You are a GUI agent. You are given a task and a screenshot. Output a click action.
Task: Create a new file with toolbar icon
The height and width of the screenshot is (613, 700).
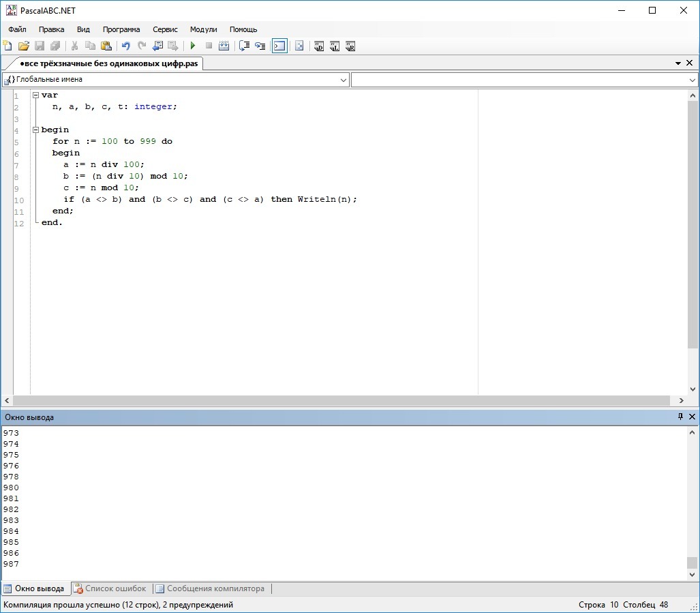click(7, 46)
